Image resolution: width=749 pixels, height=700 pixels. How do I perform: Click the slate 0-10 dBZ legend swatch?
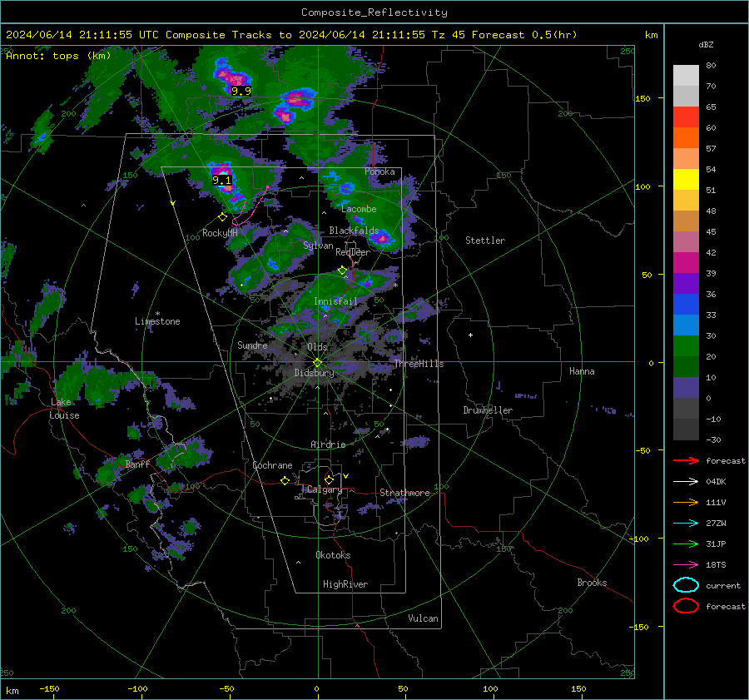(686, 388)
